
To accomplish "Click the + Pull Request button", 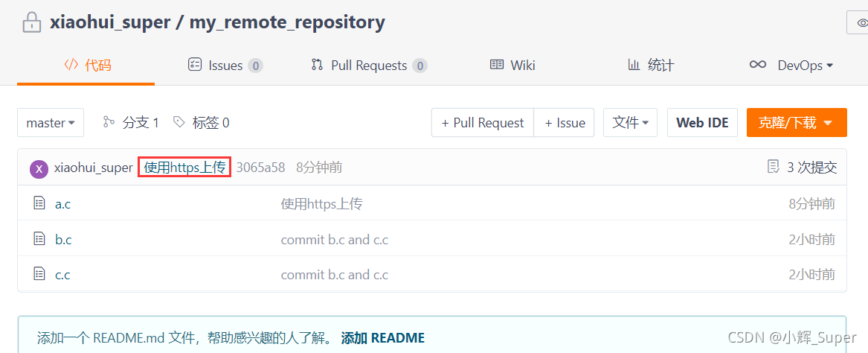I will [x=483, y=122].
